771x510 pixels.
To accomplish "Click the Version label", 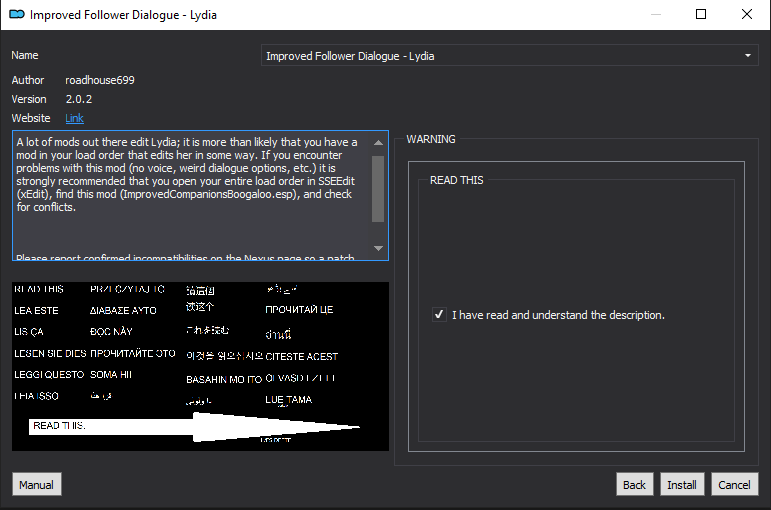I will point(29,99).
